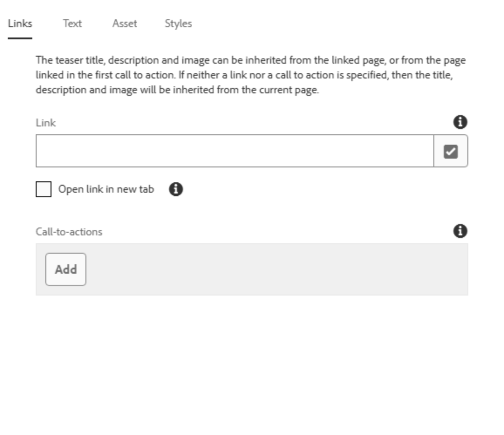Open the info icon beside Open link in new tab
The height and width of the screenshot is (435, 504).
pos(176,189)
